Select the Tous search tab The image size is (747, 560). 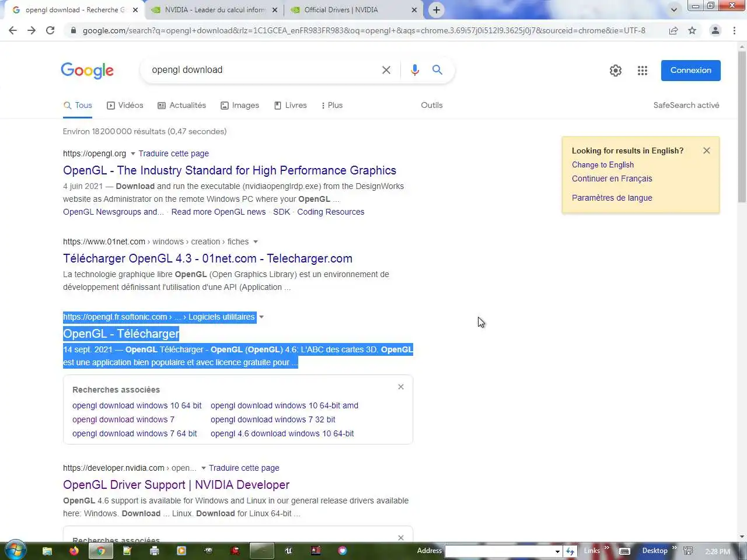point(78,105)
